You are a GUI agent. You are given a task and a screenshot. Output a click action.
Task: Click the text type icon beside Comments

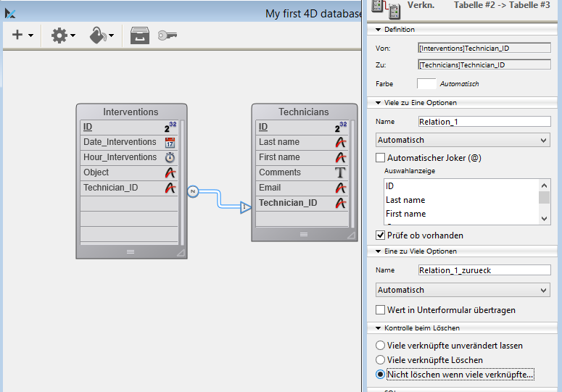coord(341,172)
